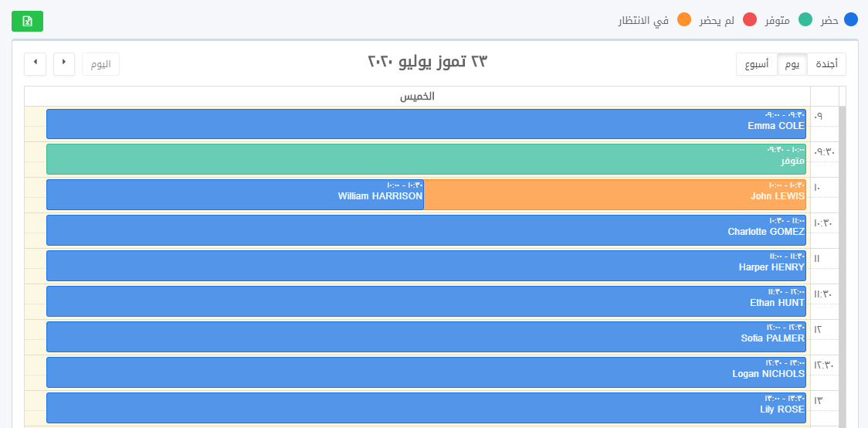
Task: Select the green available slot at 09:30
Action: [x=426, y=159]
